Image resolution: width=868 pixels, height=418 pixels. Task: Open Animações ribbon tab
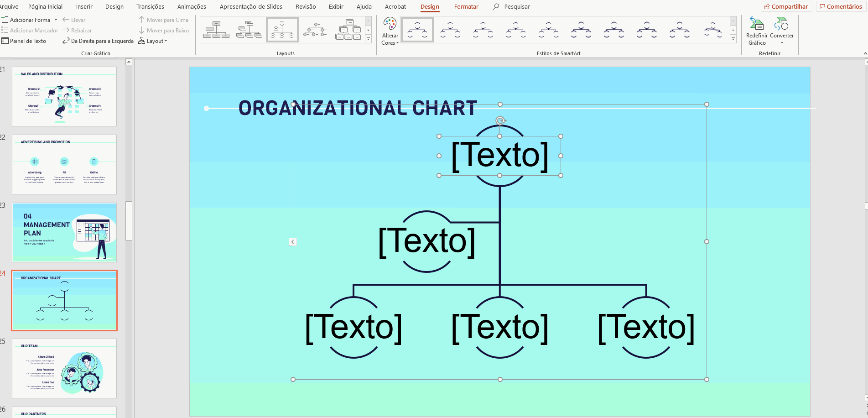192,6
